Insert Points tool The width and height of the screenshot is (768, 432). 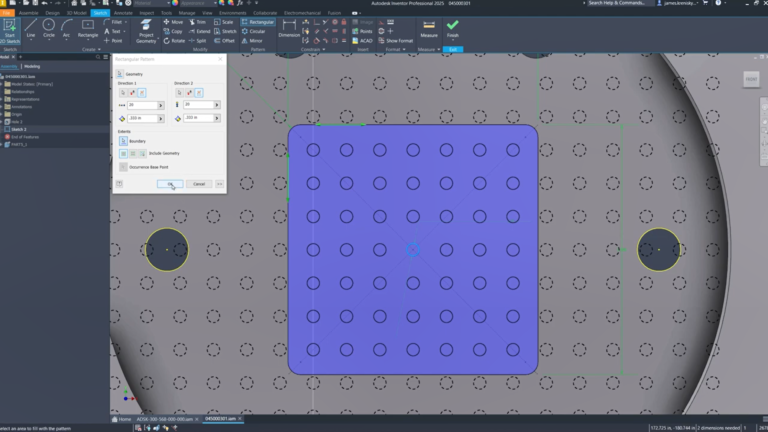(x=362, y=31)
